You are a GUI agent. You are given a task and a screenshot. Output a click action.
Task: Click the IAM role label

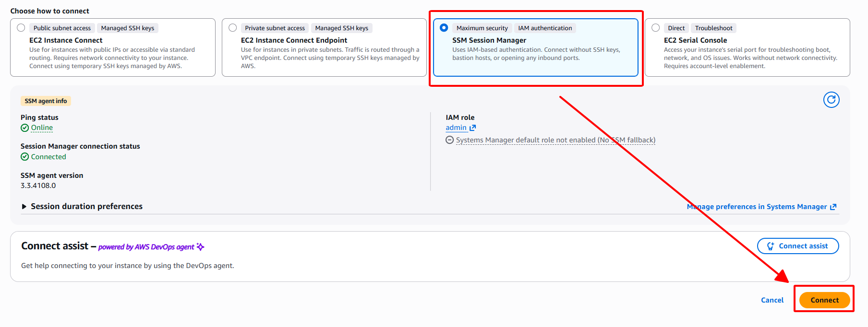pyautogui.click(x=460, y=117)
